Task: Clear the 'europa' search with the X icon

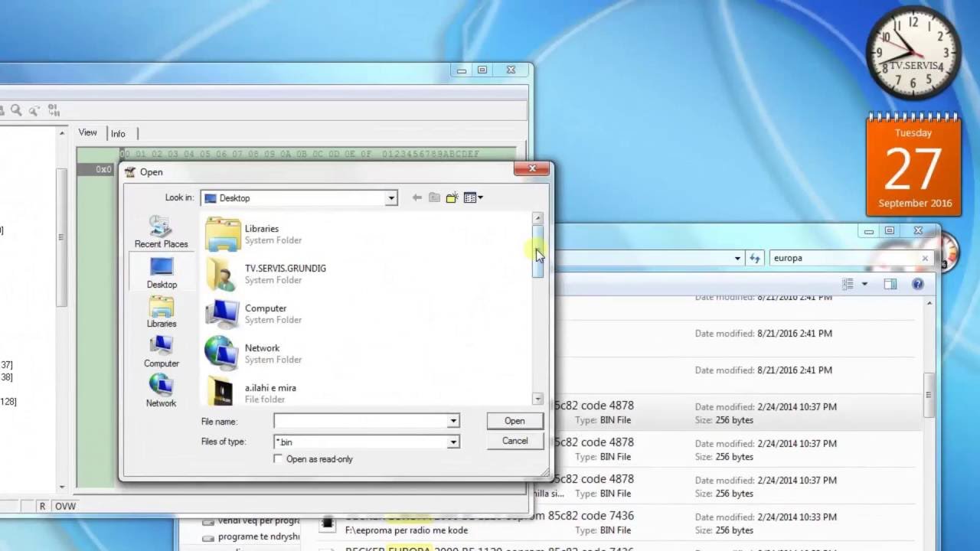Action: point(925,259)
